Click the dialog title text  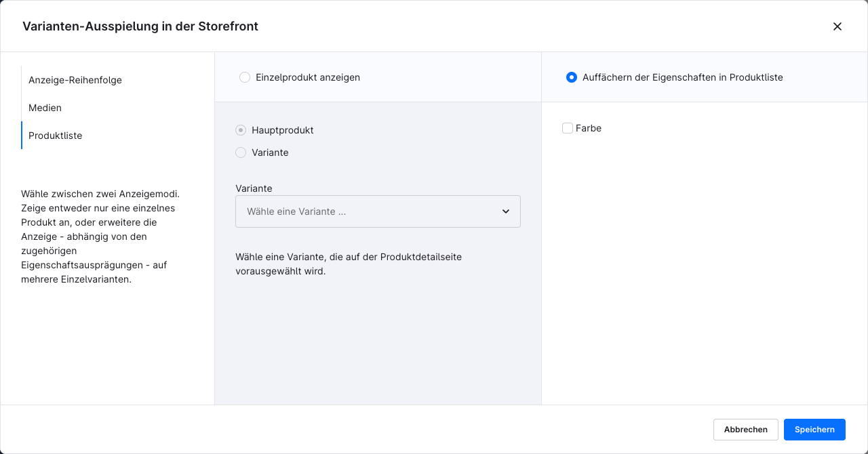click(140, 26)
